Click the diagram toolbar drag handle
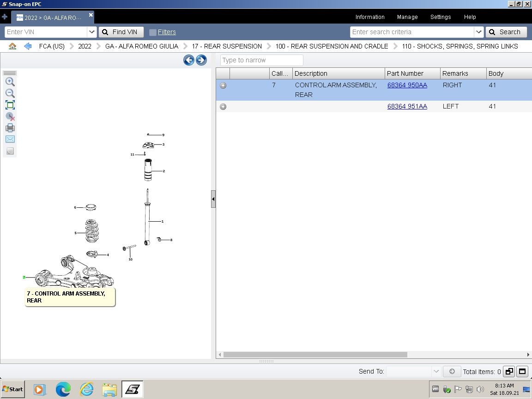This screenshot has height=399, width=532. coord(10,73)
